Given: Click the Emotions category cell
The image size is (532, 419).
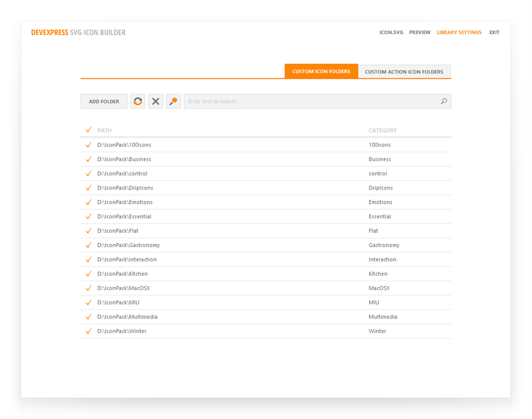Looking at the screenshot, I should click(380, 202).
